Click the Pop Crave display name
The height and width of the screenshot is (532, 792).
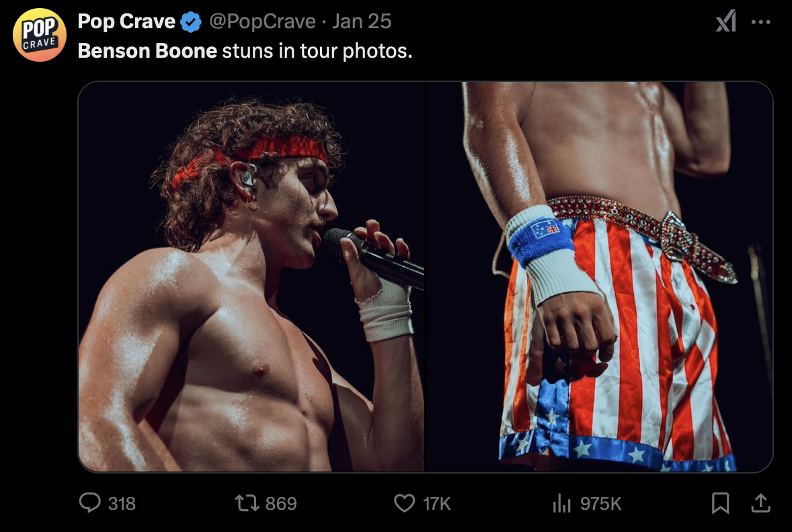126,21
